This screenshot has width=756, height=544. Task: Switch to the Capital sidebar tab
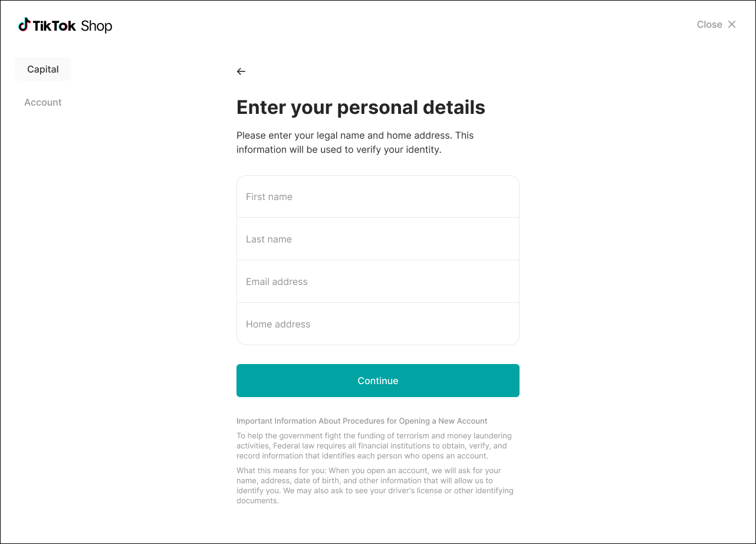click(x=43, y=69)
